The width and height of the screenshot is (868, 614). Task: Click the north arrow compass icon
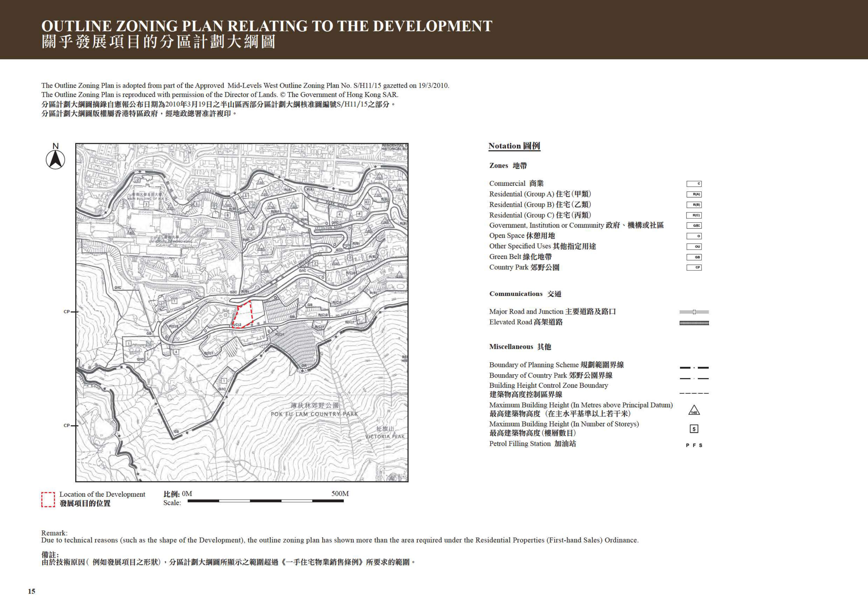coord(55,160)
